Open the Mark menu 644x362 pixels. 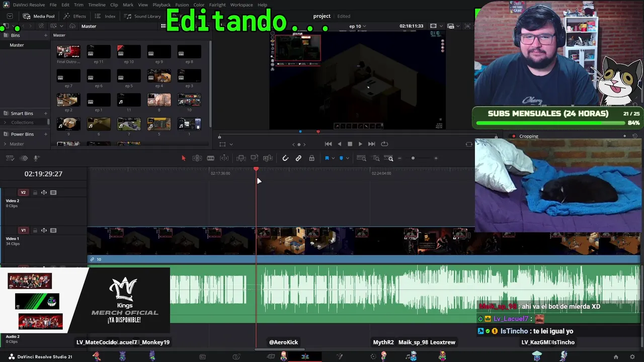128,5
